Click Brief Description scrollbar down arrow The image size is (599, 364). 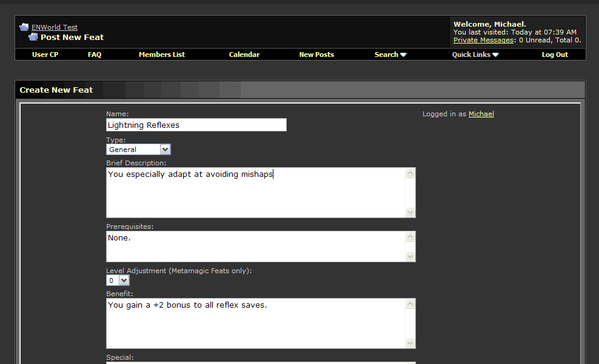(x=410, y=212)
